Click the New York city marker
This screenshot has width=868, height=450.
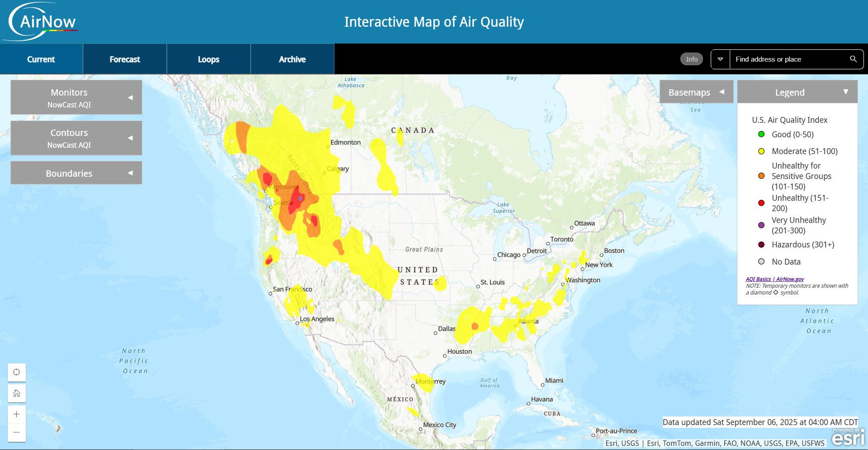(x=582, y=269)
